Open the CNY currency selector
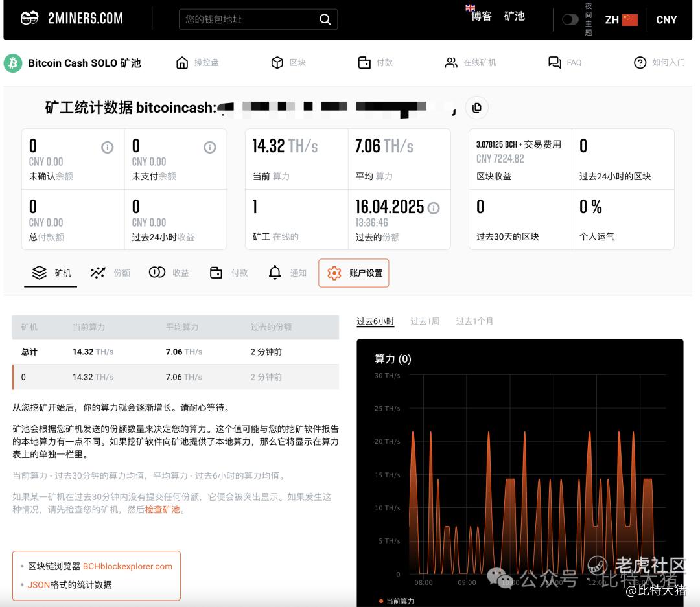700x607 pixels. pyautogui.click(x=666, y=19)
